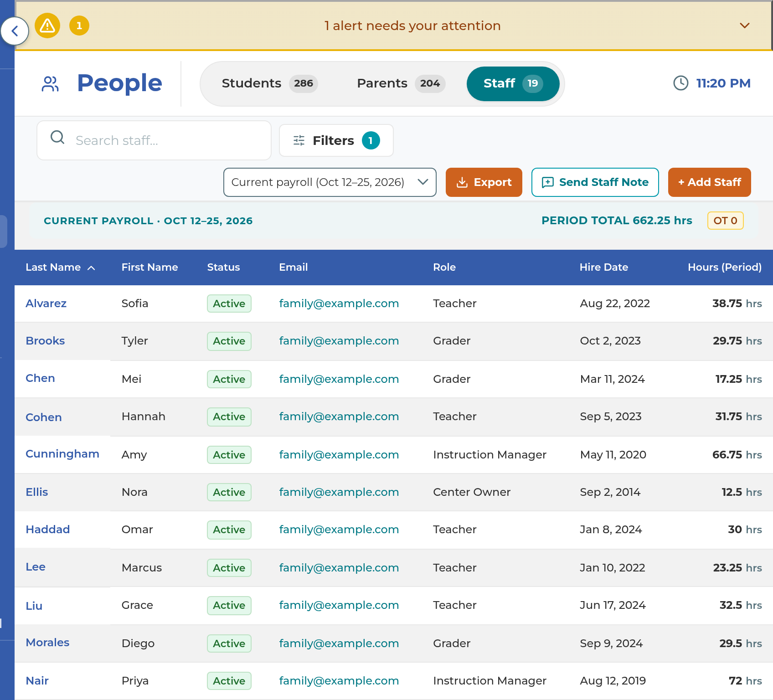Open the Brooks staff profile link
This screenshot has width=773, height=700.
coord(45,341)
